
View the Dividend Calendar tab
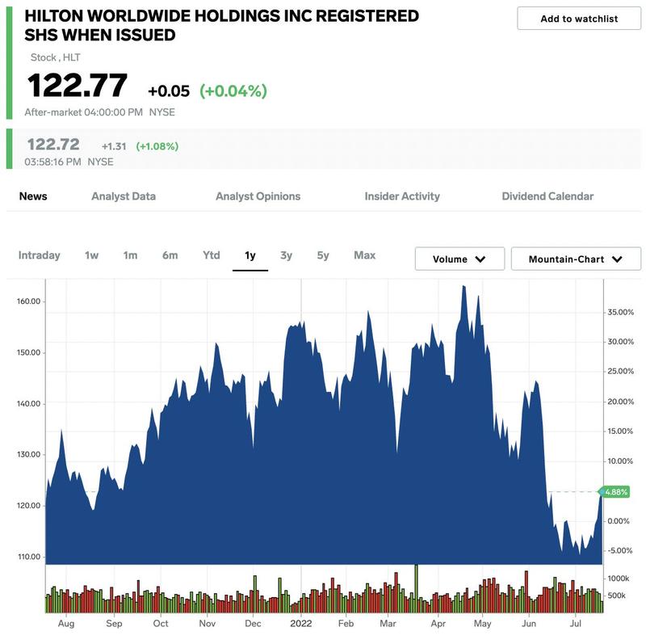click(x=547, y=196)
